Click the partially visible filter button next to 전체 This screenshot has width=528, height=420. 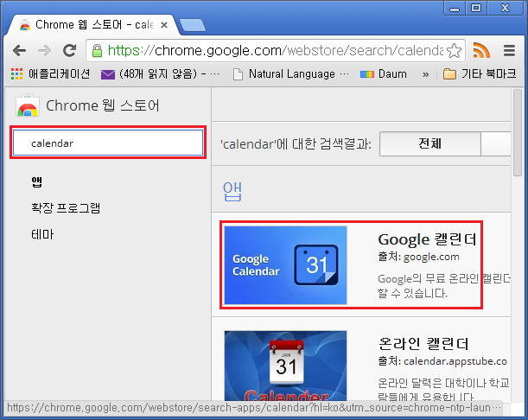pos(496,143)
